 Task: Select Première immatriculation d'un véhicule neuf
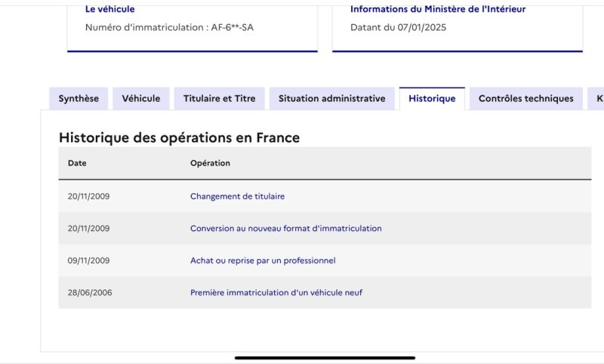[x=276, y=292]
